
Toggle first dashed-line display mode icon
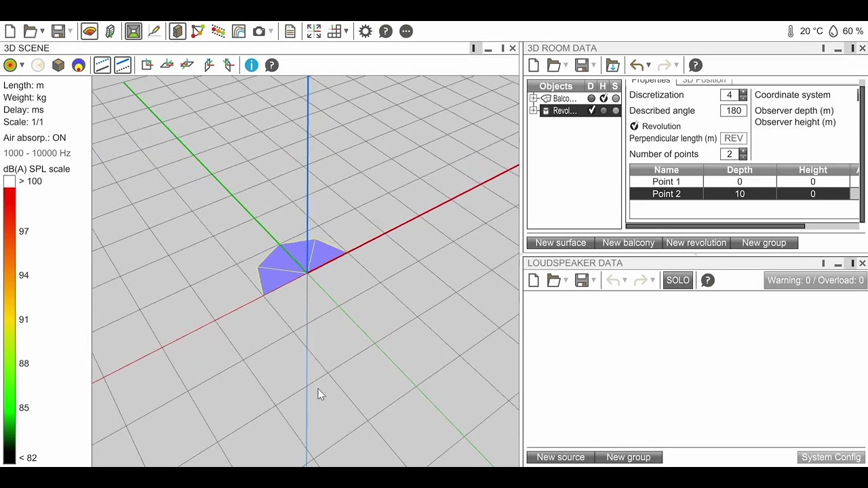[102, 65]
